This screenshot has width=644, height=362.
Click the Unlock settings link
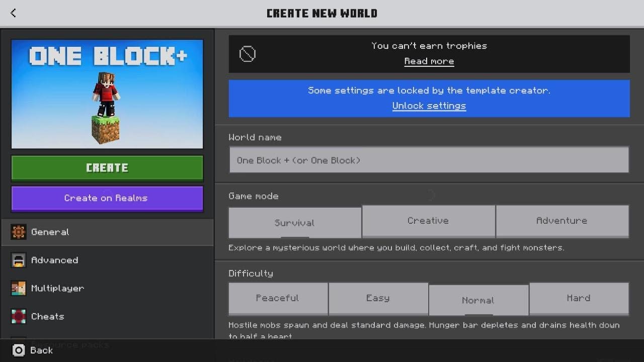coord(429,106)
